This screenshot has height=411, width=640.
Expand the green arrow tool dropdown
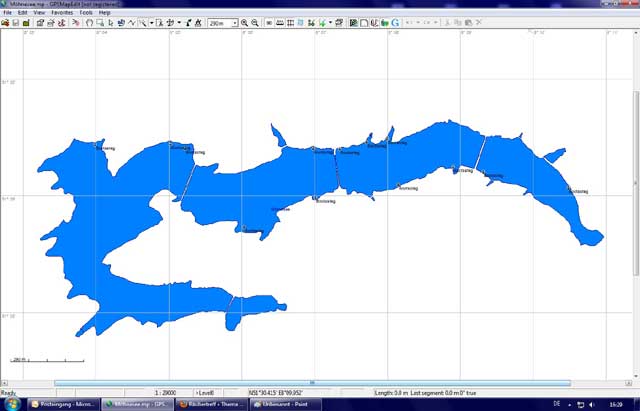(x=332, y=22)
